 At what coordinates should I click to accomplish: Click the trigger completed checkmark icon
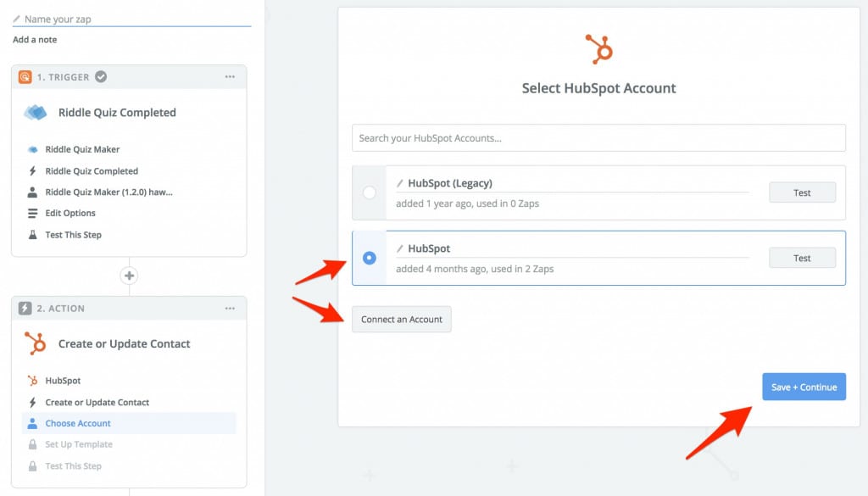pos(101,77)
